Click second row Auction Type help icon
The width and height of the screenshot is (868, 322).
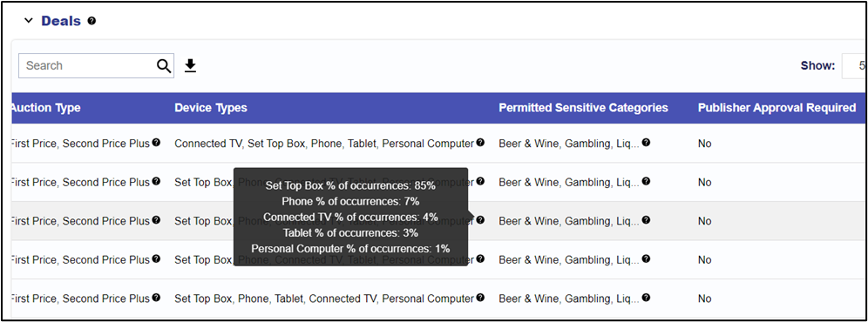(156, 182)
